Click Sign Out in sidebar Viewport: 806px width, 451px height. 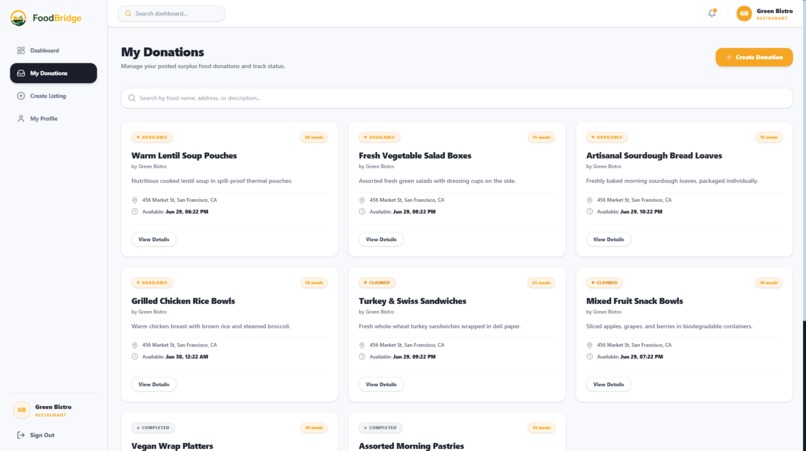pyautogui.click(x=36, y=435)
